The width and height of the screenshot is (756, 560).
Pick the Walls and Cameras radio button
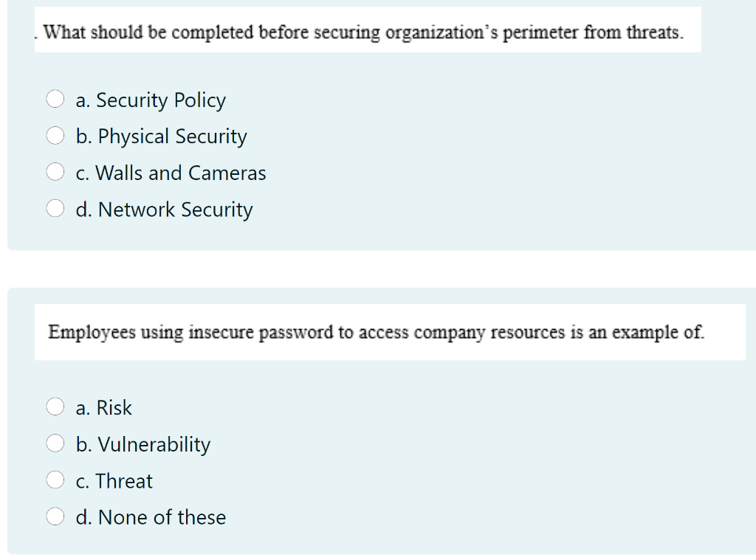(55, 172)
